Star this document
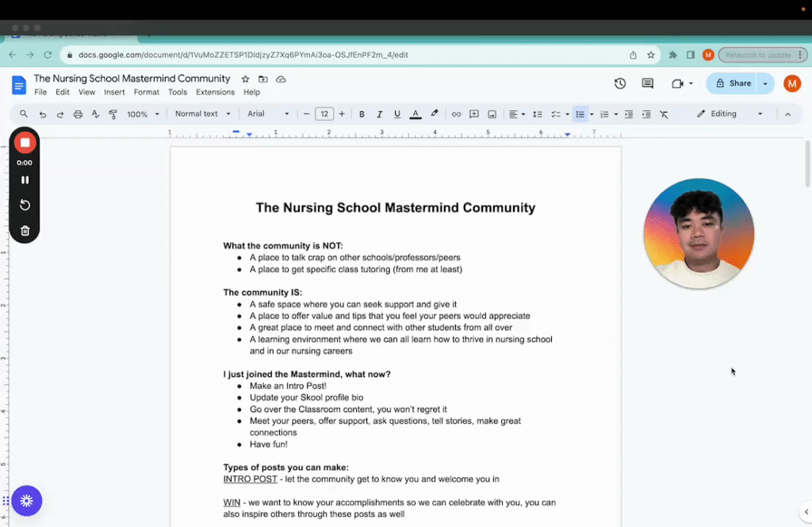The height and width of the screenshot is (527, 812). tap(245, 79)
